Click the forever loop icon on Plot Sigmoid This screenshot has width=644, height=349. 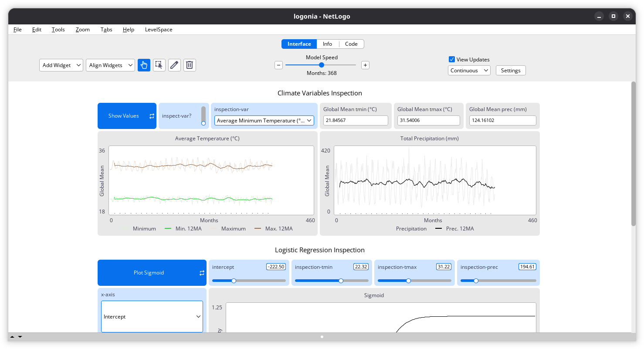coord(202,273)
